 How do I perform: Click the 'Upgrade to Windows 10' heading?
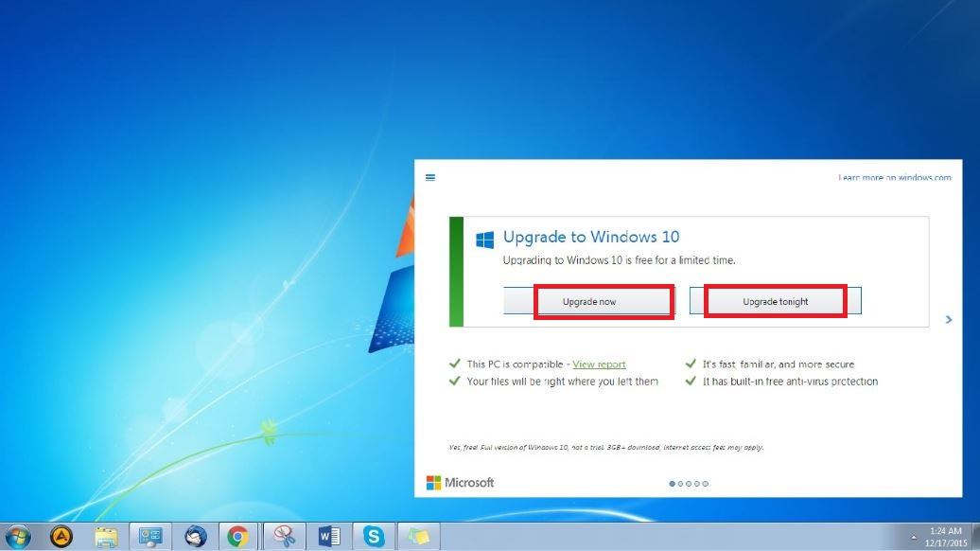pyautogui.click(x=590, y=237)
